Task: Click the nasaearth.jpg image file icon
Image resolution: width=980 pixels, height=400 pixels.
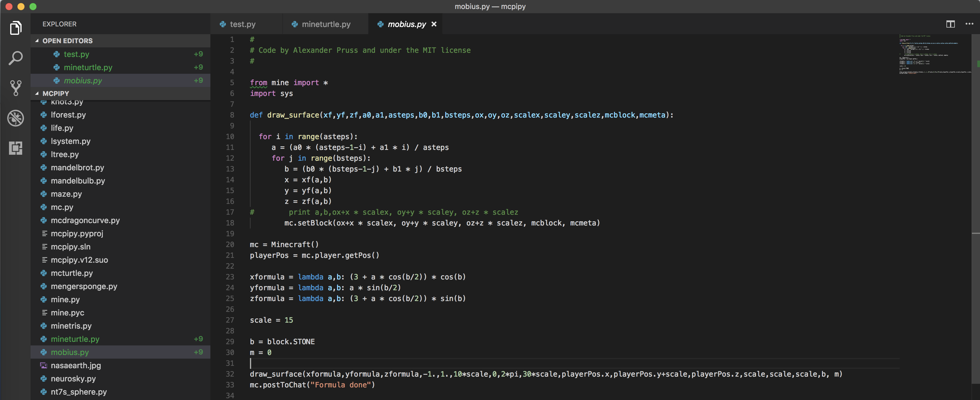Action: coord(44,365)
